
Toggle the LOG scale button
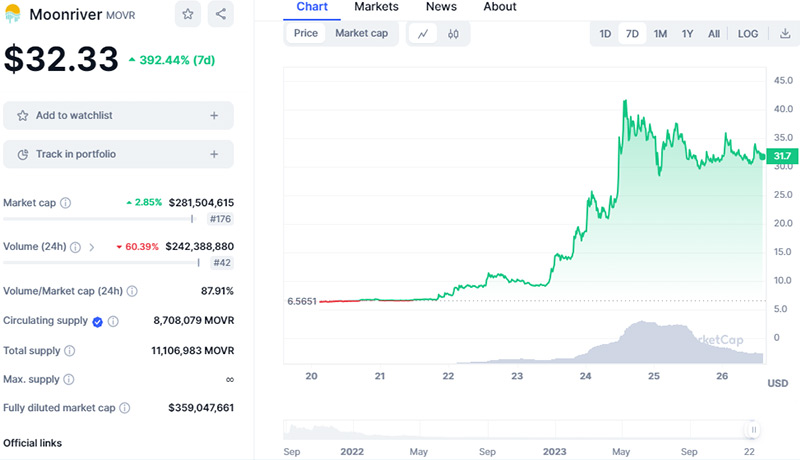[x=747, y=34]
